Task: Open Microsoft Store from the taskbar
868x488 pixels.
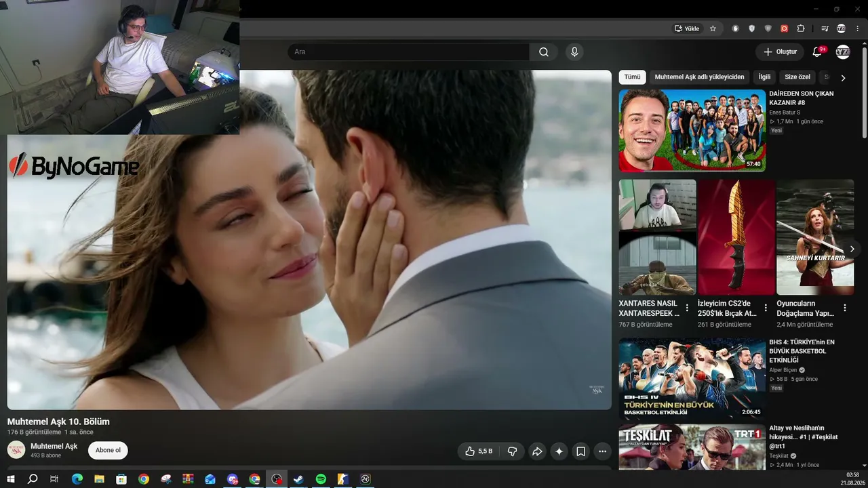Action: coord(121,479)
